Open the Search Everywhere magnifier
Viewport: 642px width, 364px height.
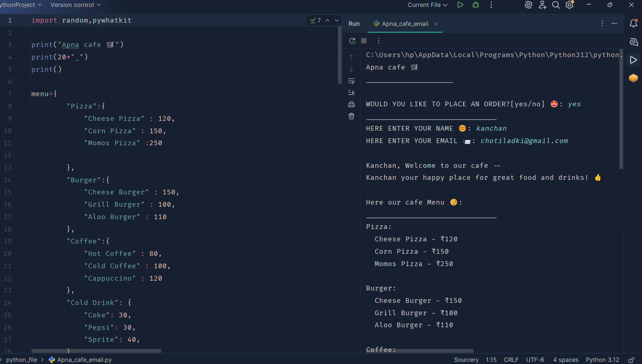(x=556, y=5)
